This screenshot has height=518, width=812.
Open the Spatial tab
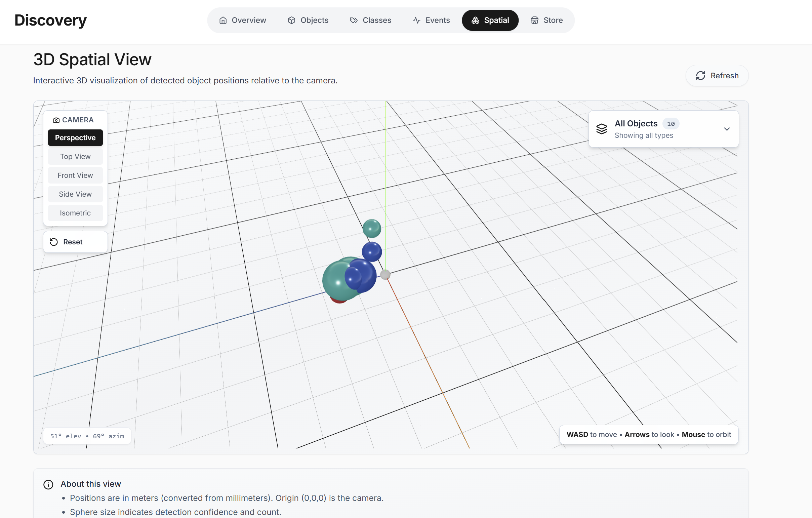(490, 21)
